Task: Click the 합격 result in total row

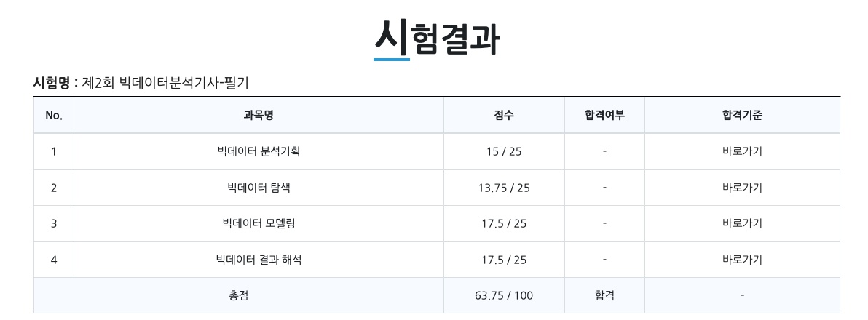Action: (604, 295)
